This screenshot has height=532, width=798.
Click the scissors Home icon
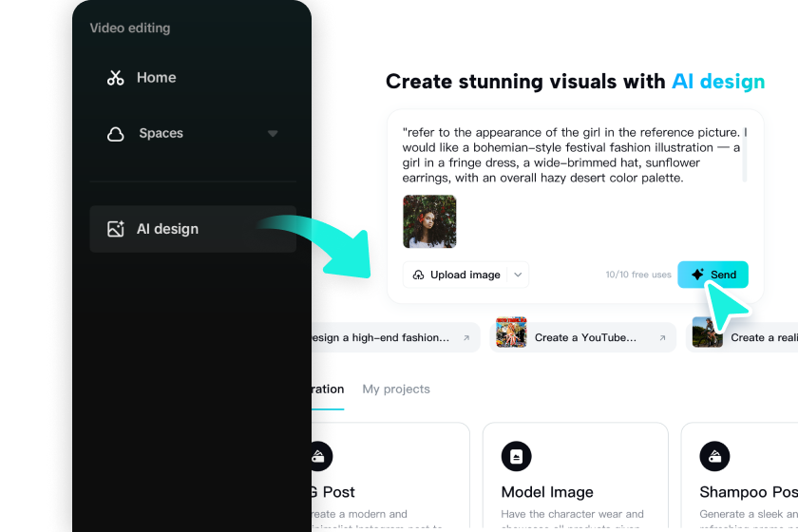[x=116, y=78]
